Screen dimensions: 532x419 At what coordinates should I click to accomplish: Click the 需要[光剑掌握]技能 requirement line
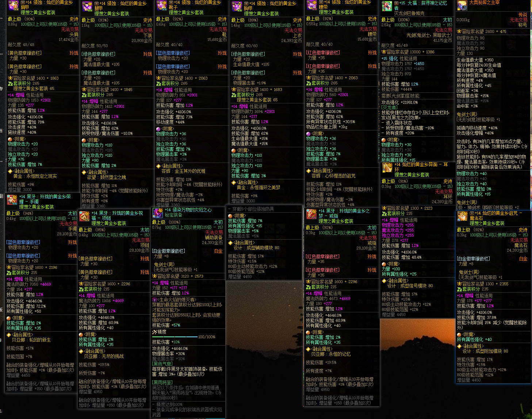401,96
